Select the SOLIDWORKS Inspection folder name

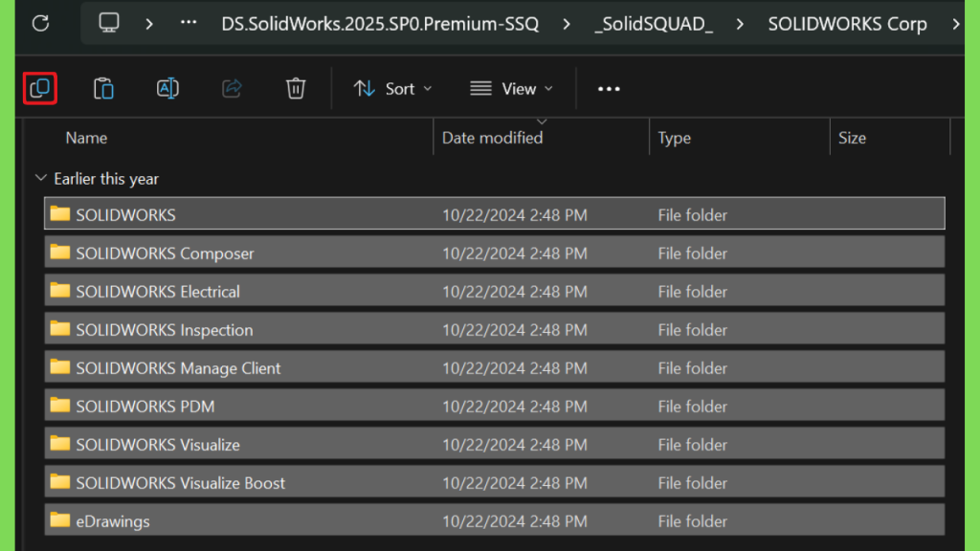tap(165, 329)
